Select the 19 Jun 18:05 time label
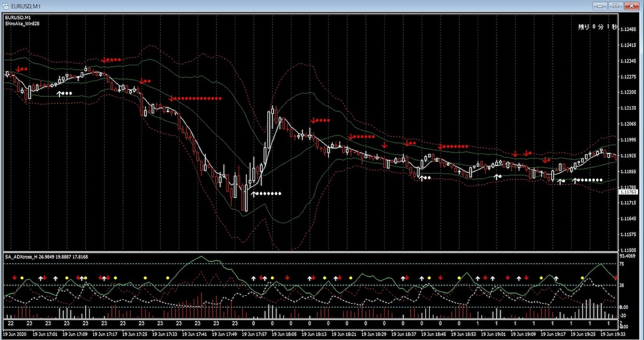The height and width of the screenshot is (340, 644). click(x=283, y=334)
